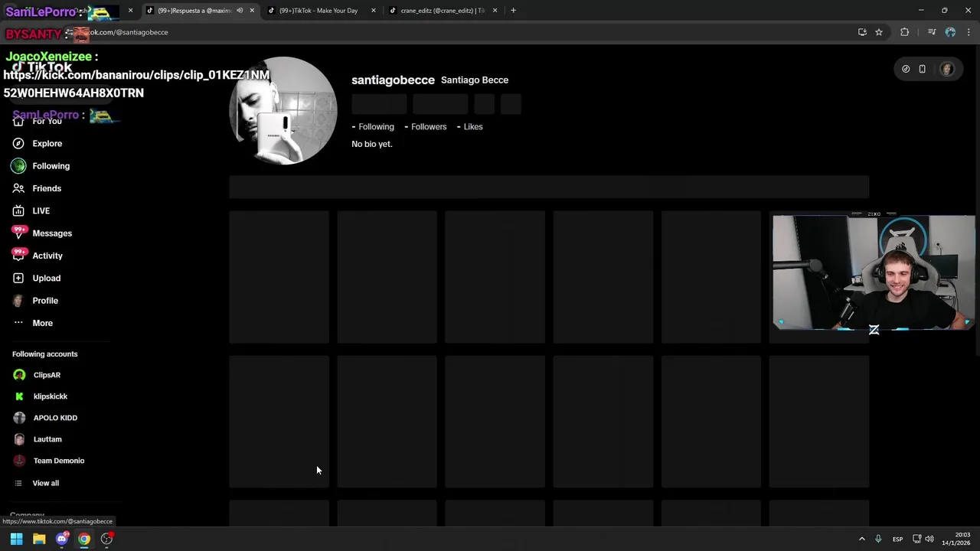The image size is (980, 551).
Task: Open the Chrome three-dot menu
Action: [x=969, y=32]
